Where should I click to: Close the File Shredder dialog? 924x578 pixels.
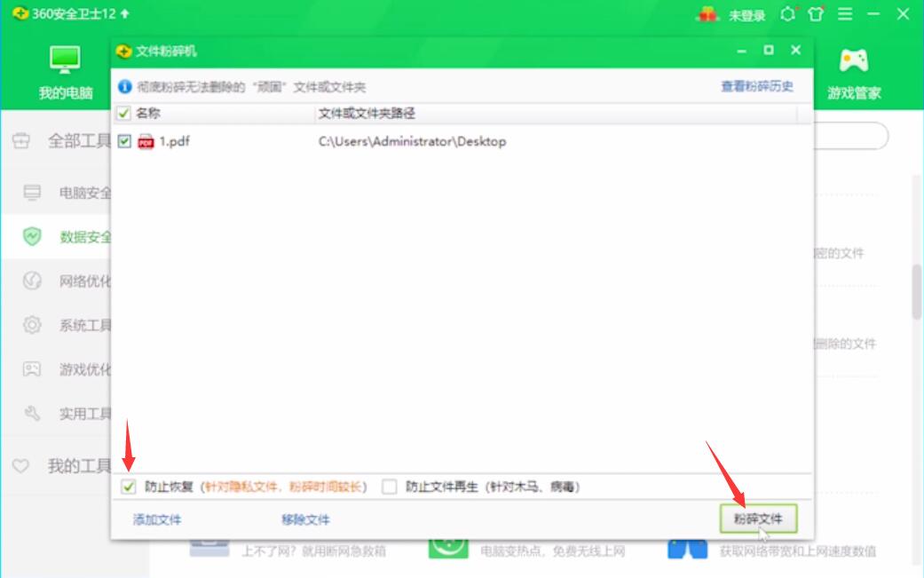pyautogui.click(x=795, y=50)
